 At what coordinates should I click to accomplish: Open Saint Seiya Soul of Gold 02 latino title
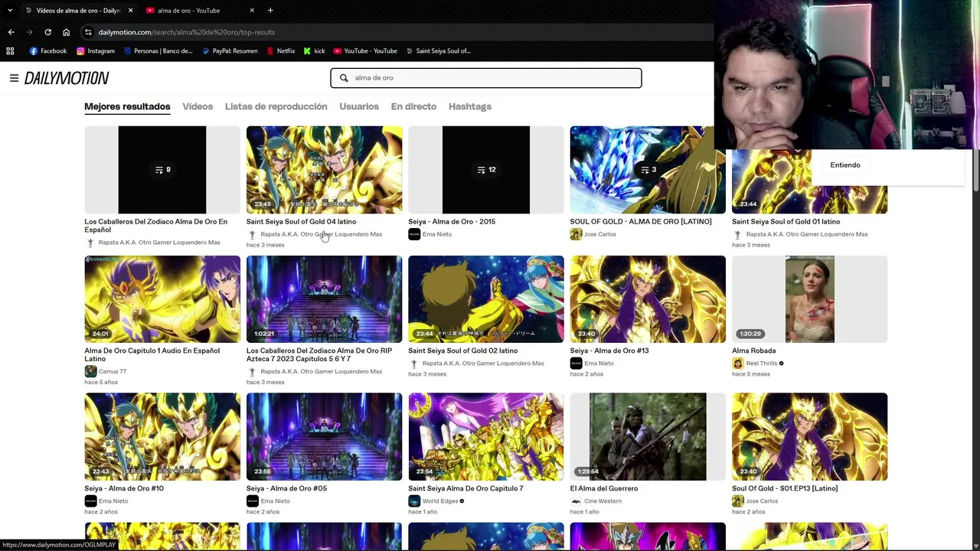tap(462, 350)
